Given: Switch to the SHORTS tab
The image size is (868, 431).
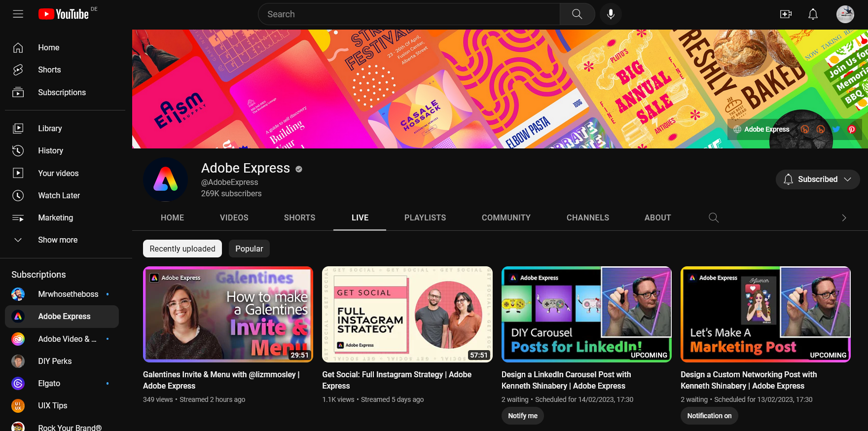Looking at the screenshot, I should (x=300, y=217).
